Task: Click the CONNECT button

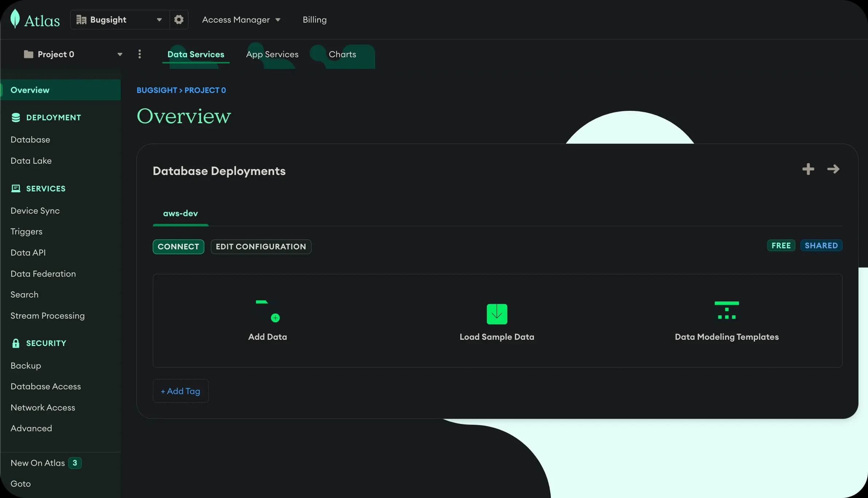Action: click(x=178, y=246)
